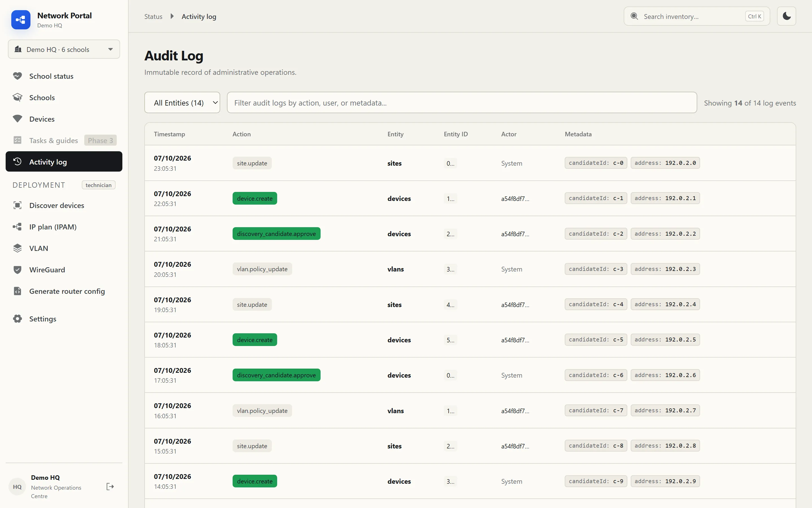Click vlan.policy_update badge at 20:05:31
This screenshot has height=508, width=812.
[x=262, y=269]
